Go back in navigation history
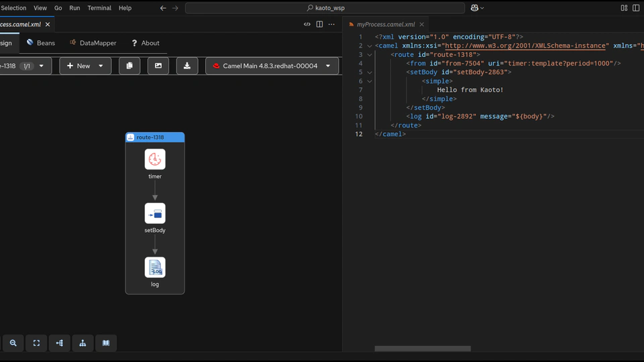This screenshot has height=362, width=644. coord(163,8)
